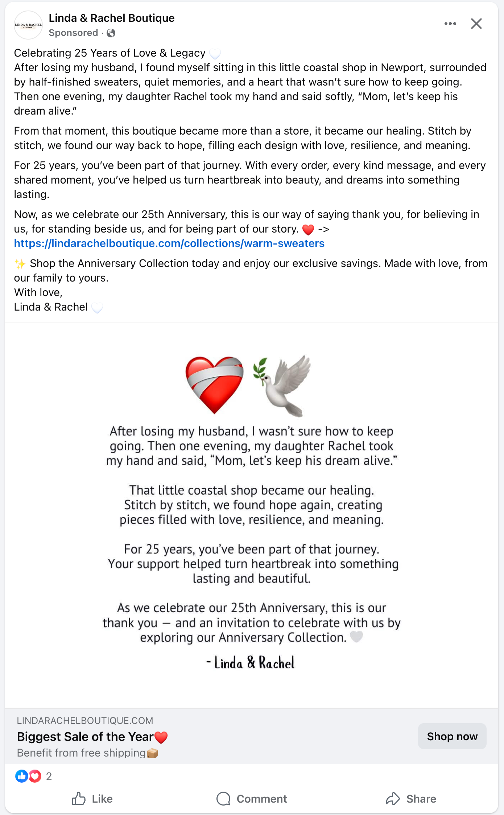The image size is (504, 815).
Task: Click the Biggest Sale of the Year headline
Action: 85,737
